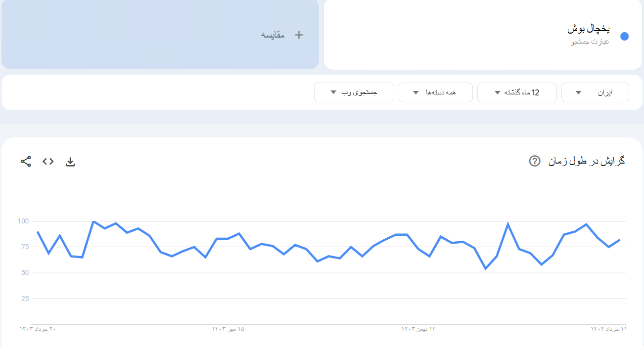Click the share icon on the trend chart
The image size is (644, 346).
point(26,161)
